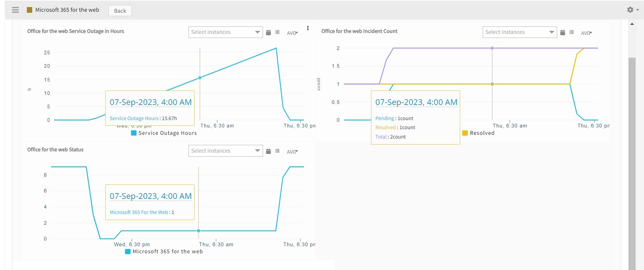Click list view icon in Status chart
Screen dimensions: 644x270
[x=277, y=151]
